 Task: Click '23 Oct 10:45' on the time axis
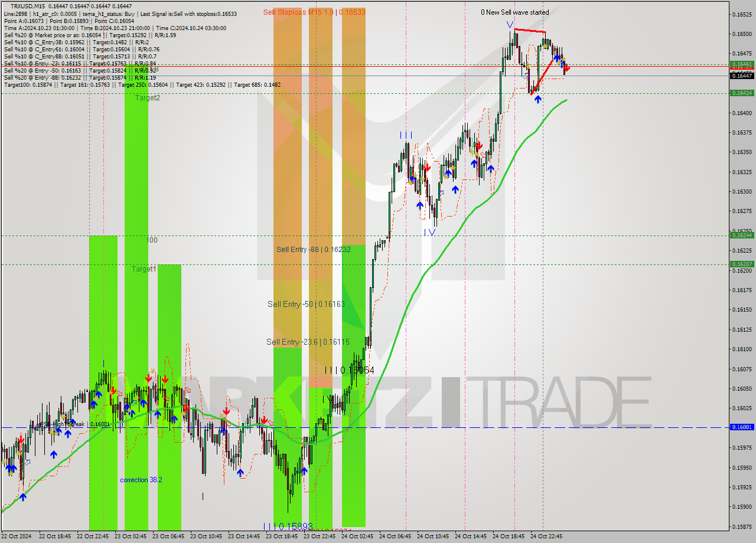pos(206,537)
